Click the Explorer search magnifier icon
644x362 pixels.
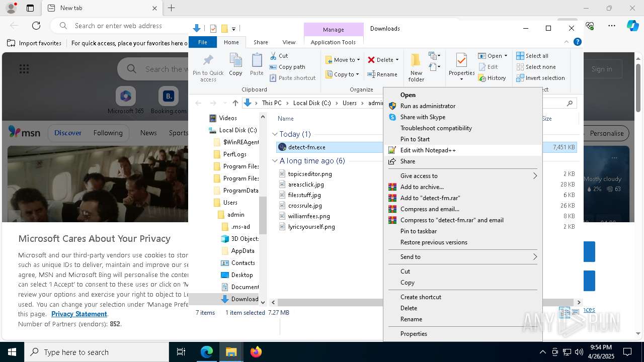[570, 103]
